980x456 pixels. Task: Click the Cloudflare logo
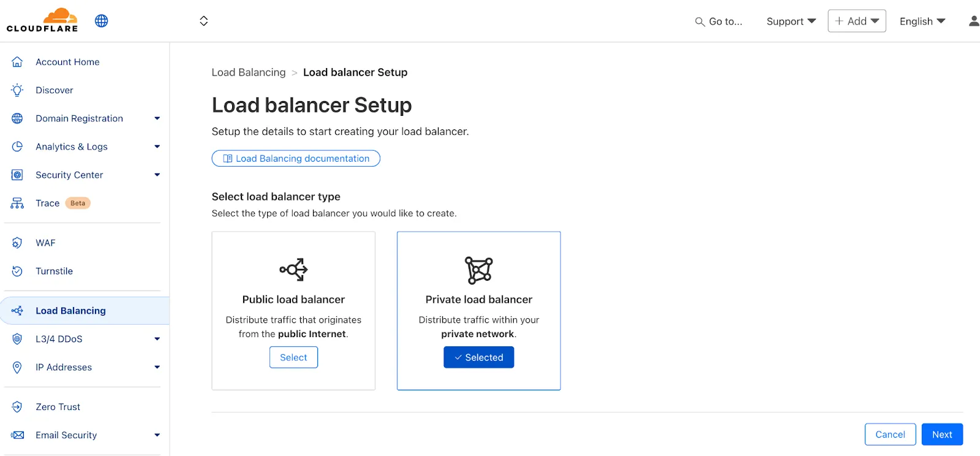click(x=42, y=20)
